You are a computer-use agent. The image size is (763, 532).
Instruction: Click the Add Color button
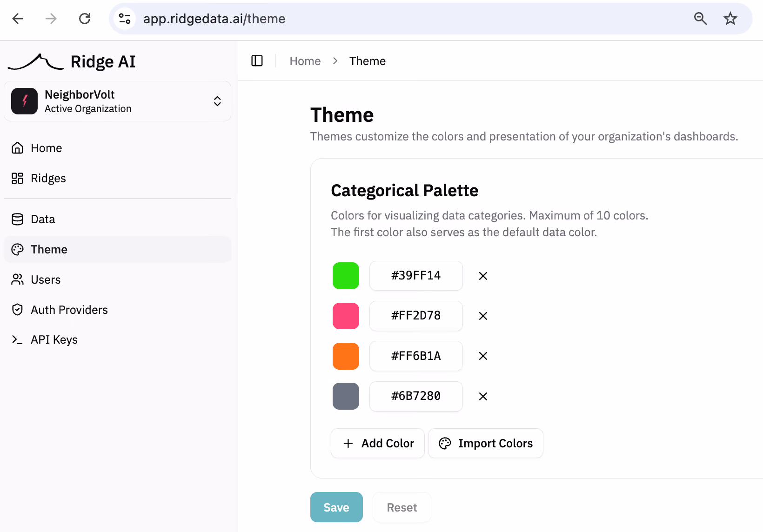(377, 443)
